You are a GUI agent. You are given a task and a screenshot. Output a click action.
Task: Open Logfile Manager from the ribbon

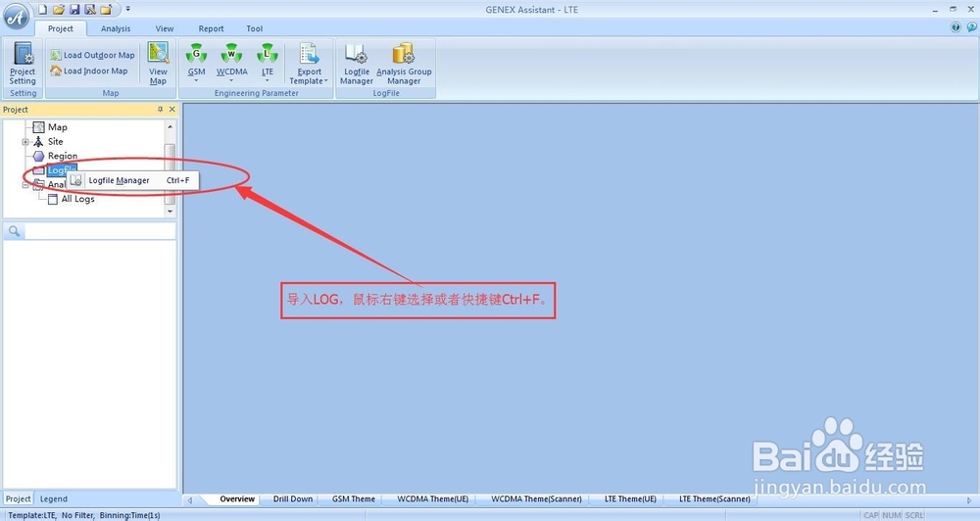tap(357, 63)
